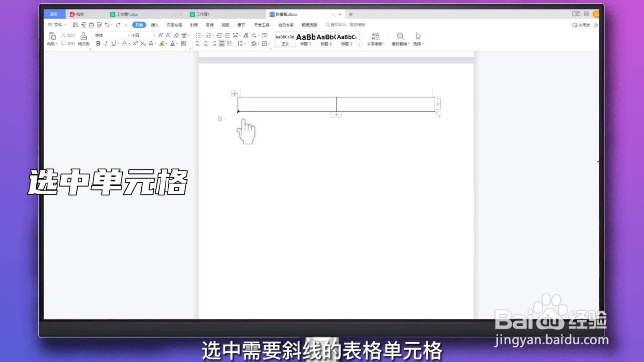
Task: Apply superscript formatting
Action: [136, 44]
